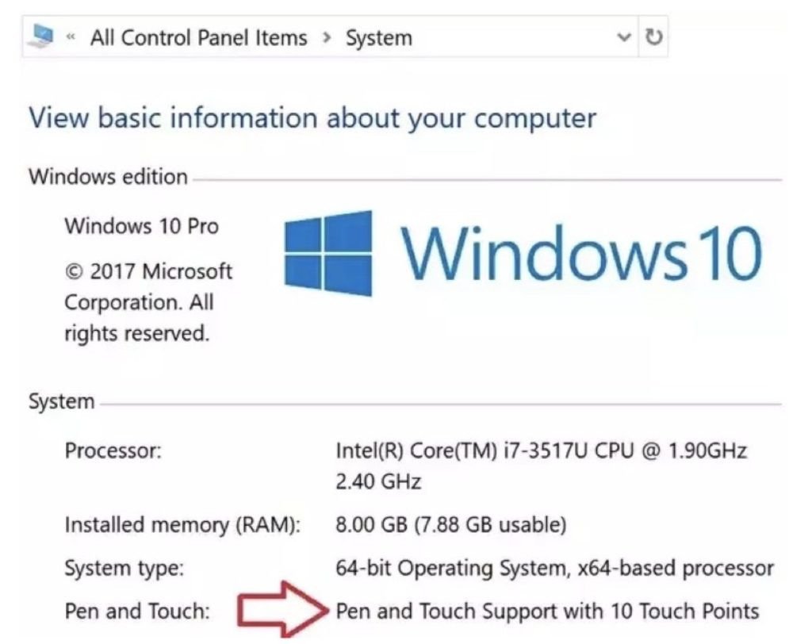Select the System breadcrumb entry
Viewport: 812px width, 644px height.
378,36
